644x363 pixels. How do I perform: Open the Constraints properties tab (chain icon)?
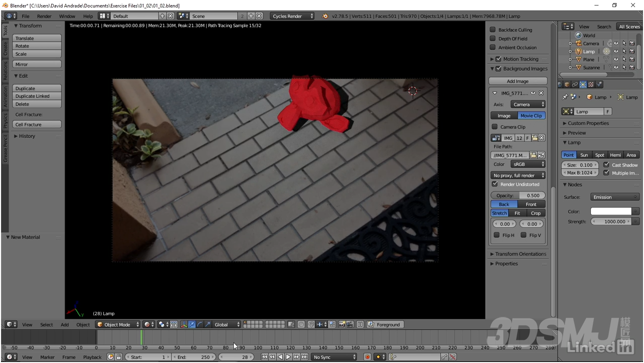click(x=575, y=85)
